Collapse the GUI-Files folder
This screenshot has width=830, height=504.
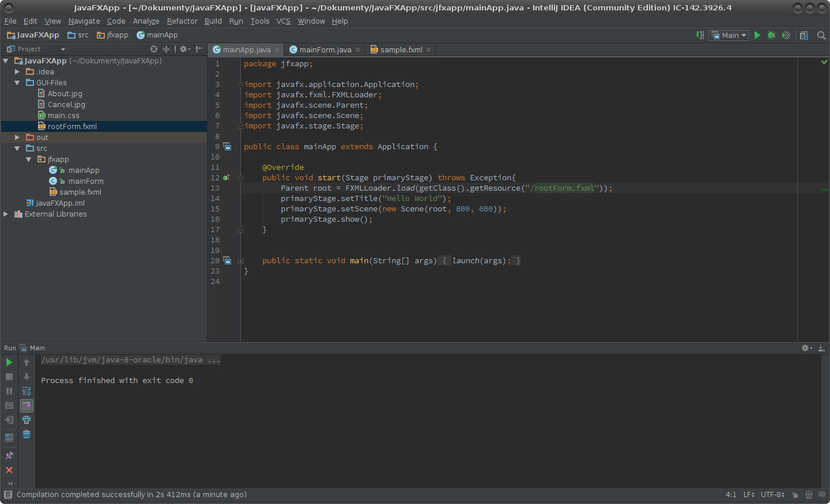17,83
